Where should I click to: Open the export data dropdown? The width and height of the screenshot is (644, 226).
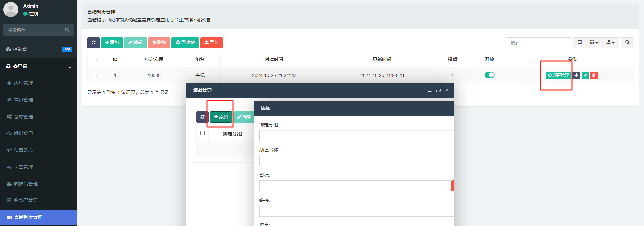[610, 43]
